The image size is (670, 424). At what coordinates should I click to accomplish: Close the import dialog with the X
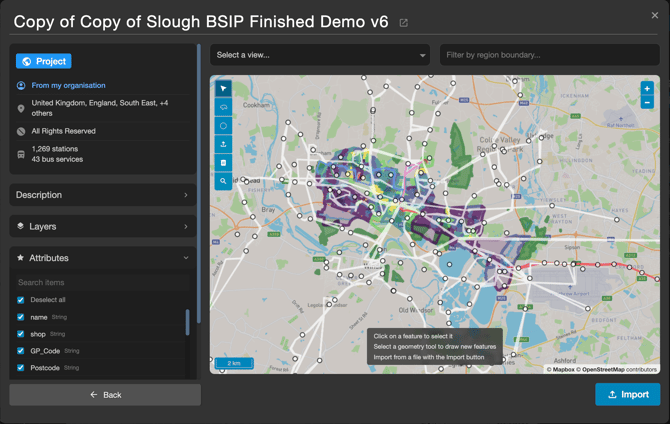pos(655,15)
